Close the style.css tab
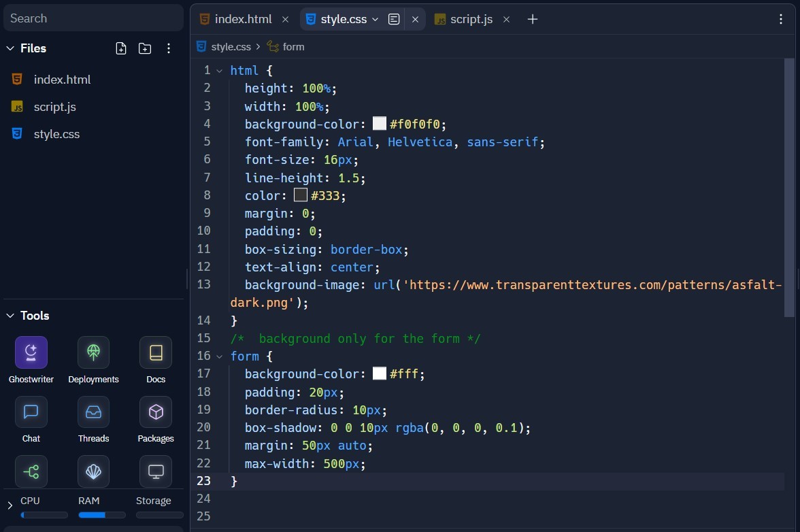The image size is (800, 532). pos(415,19)
